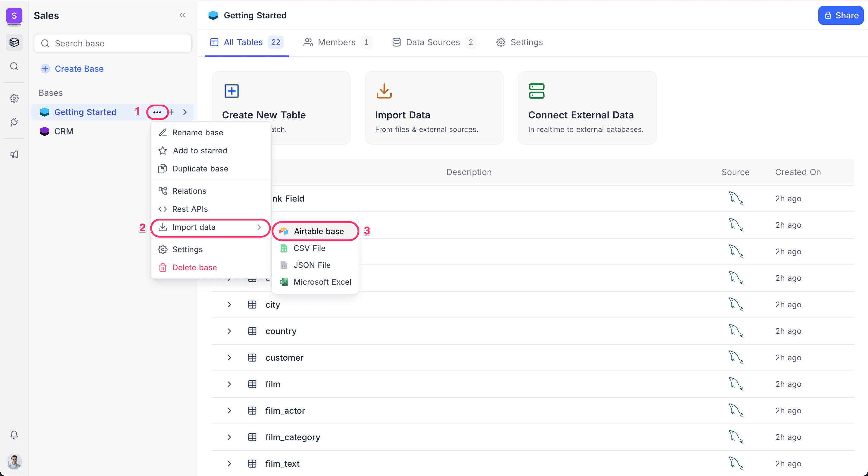
Task: Choose Rename base from context menu
Action: coord(210,133)
